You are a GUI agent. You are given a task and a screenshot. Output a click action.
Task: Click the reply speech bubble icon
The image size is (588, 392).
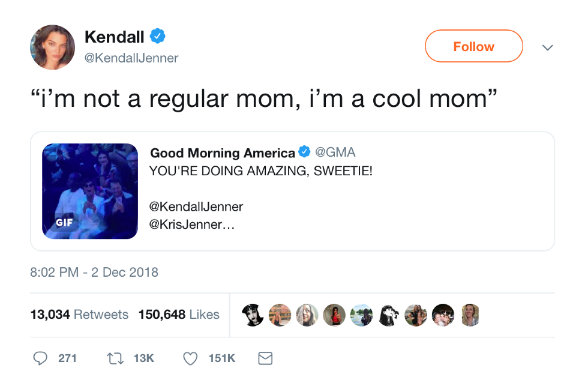click(40, 358)
